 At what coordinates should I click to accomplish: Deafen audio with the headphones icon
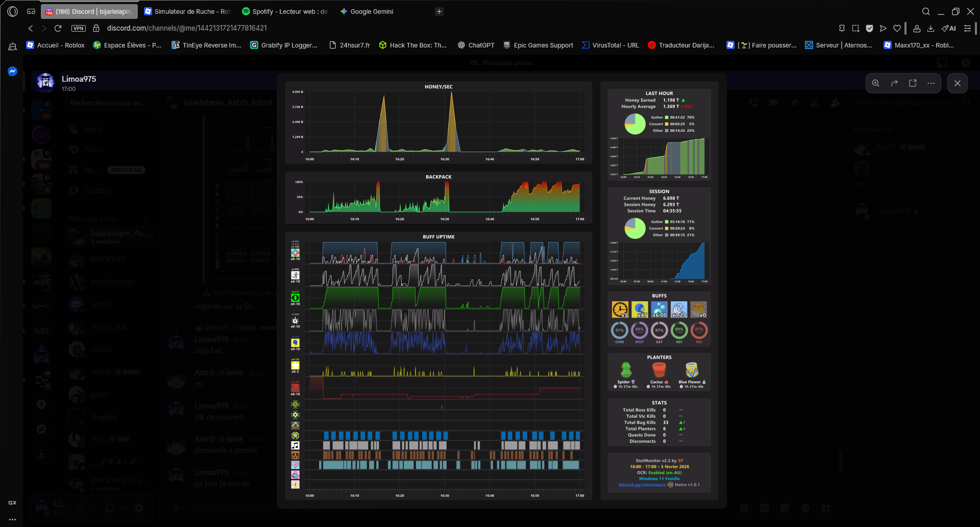pyautogui.click(x=110, y=508)
